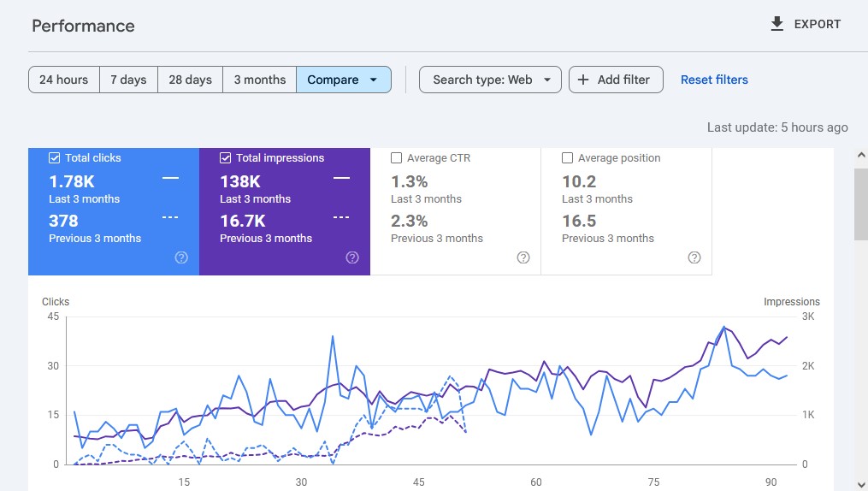Image resolution: width=868 pixels, height=491 pixels.
Task: Uncheck the Total impressions checkbox
Action: pyautogui.click(x=226, y=158)
